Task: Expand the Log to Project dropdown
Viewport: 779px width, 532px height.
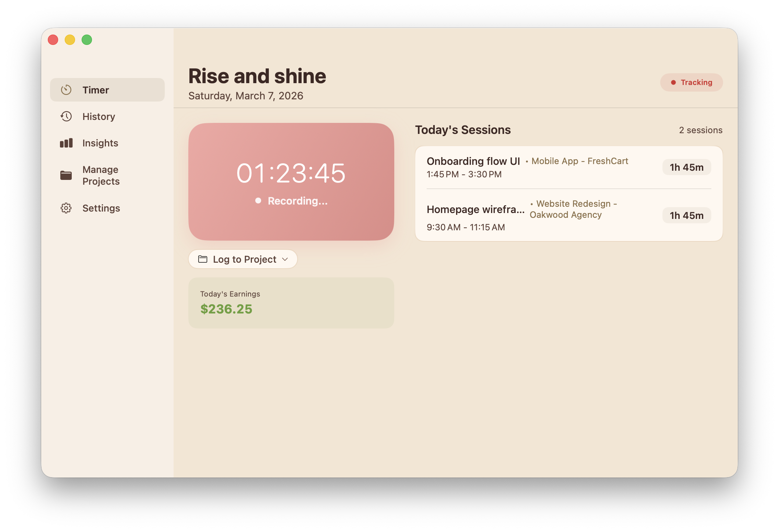Action: point(242,259)
